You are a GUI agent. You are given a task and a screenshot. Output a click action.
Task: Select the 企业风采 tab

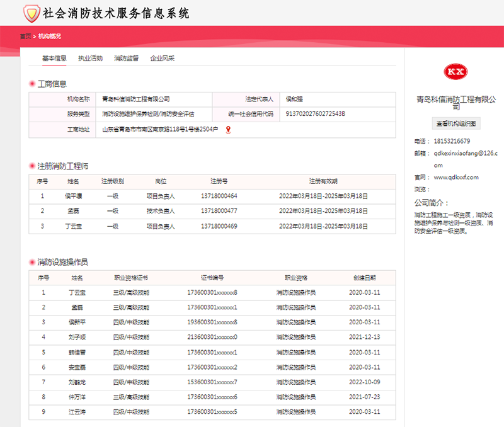click(162, 58)
